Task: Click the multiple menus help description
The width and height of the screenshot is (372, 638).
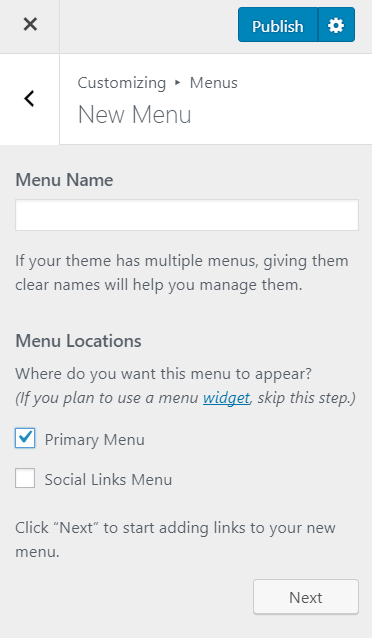Action: click(182, 273)
